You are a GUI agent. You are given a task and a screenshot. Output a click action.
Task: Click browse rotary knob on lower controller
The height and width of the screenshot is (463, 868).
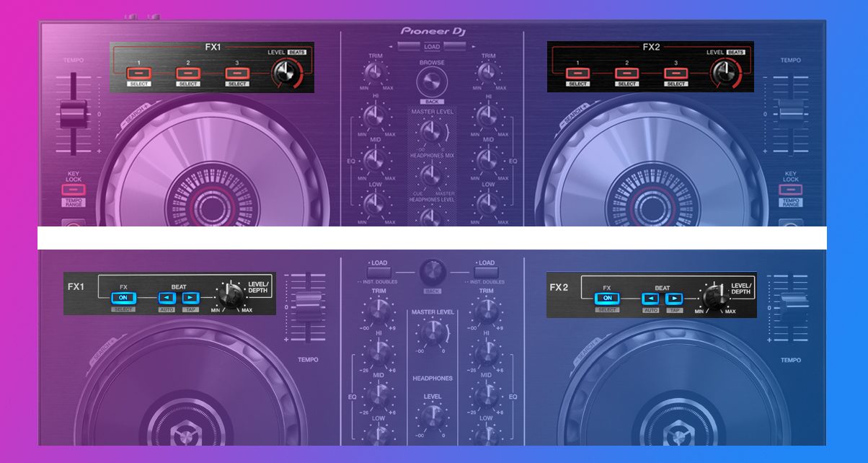(x=433, y=272)
